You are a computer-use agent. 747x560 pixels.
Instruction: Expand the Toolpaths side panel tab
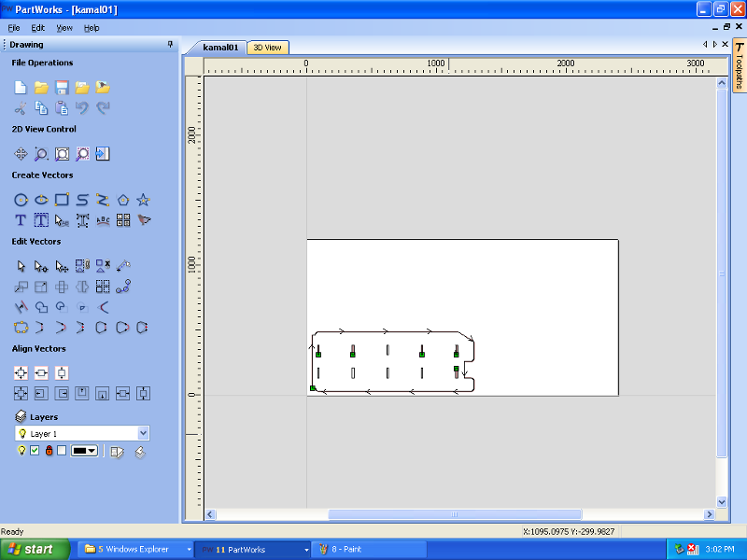point(739,66)
